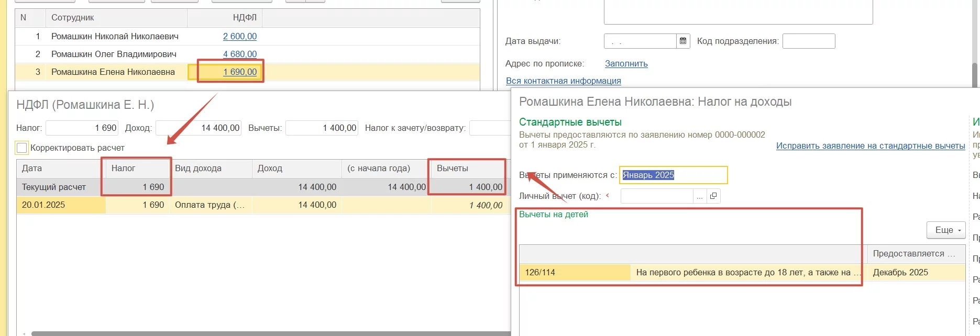Select the Оплата труда income type cell
Image resolution: width=980 pixels, height=336 pixels.
pos(211,205)
